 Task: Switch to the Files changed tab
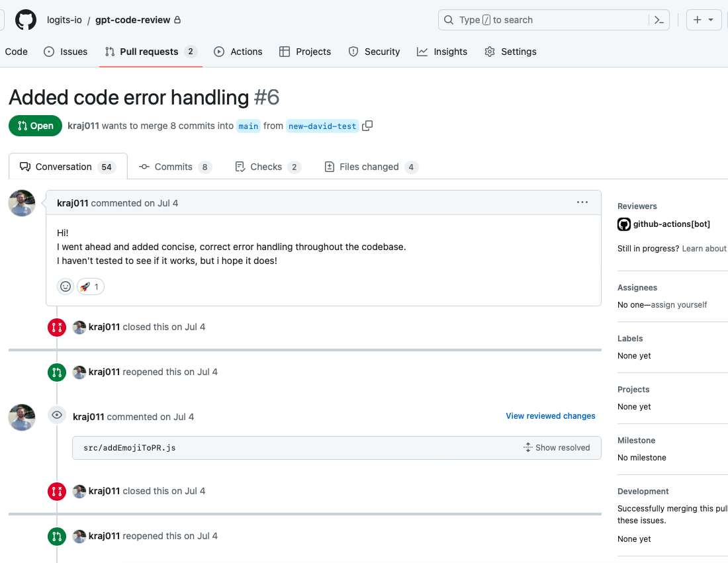coord(369,166)
